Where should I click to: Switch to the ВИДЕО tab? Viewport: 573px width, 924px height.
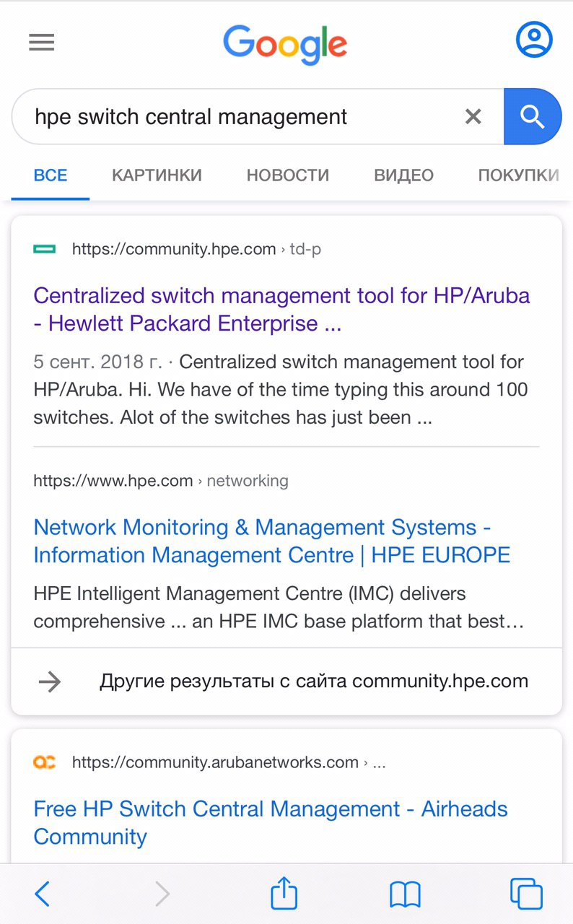(x=403, y=175)
